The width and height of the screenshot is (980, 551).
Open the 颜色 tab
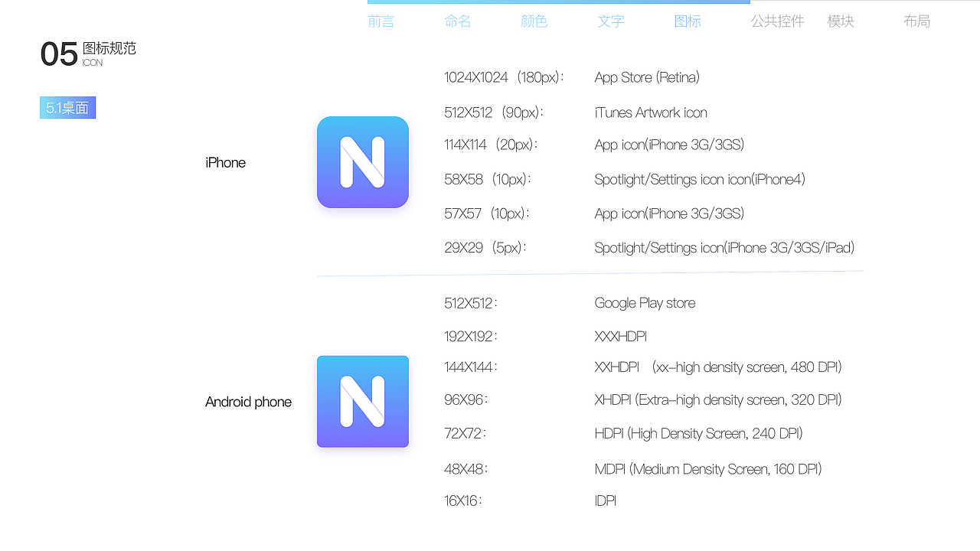(534, 21)
